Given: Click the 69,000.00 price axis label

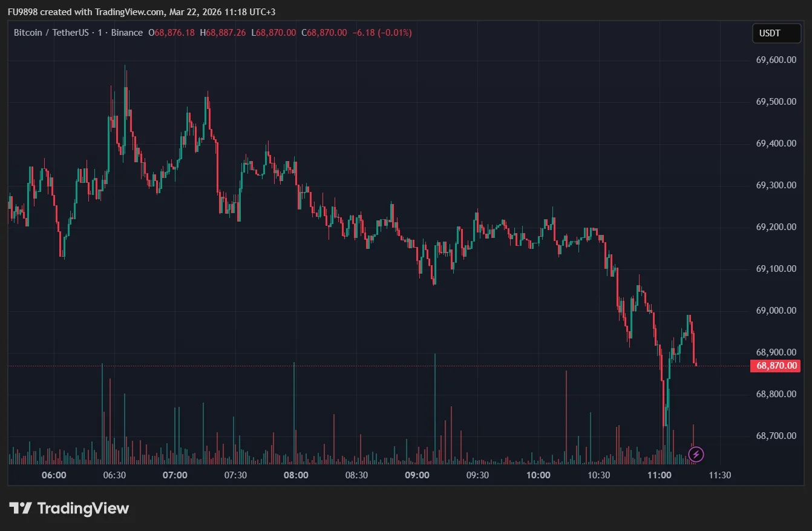Looking at the screenshot, I should click(x=776, y=311).
